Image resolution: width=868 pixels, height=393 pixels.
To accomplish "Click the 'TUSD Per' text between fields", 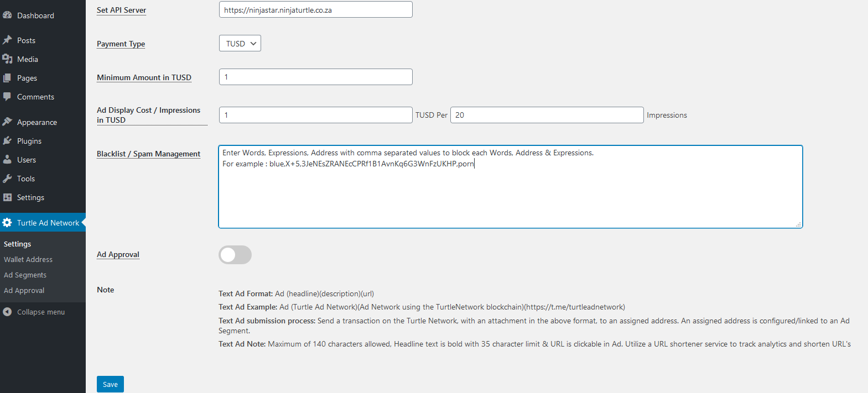I will click(x=432, y=115).
